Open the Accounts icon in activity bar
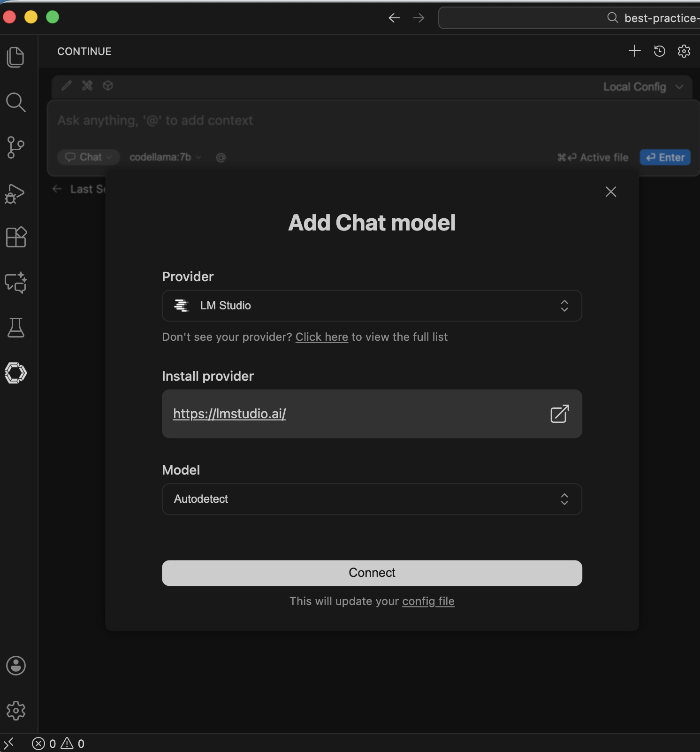Image resolution: width=700 pixels, height=752 pixels. pos(16,666)
